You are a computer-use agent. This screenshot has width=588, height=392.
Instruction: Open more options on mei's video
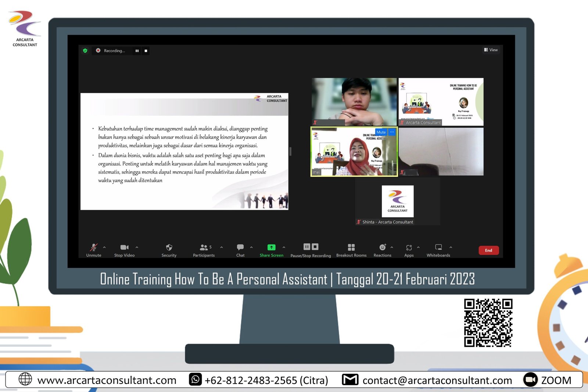pos(392,132)
